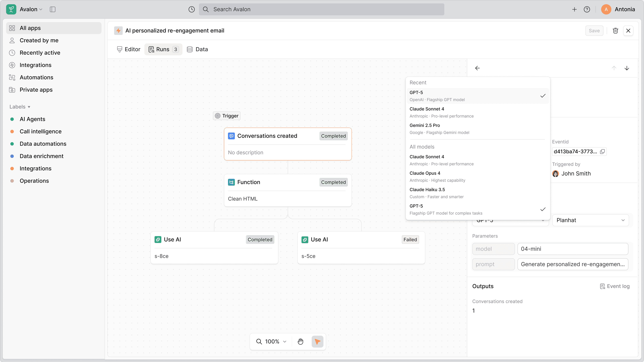644x362 pixels.
Task: Open the Event log
Action: (x=615, y=286)
